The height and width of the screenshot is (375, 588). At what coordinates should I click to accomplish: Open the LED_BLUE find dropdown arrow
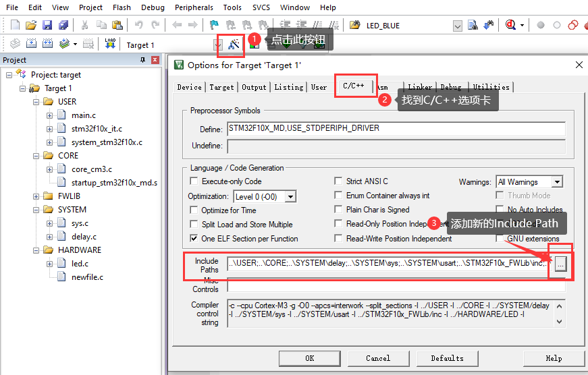[x=458, y=26]
